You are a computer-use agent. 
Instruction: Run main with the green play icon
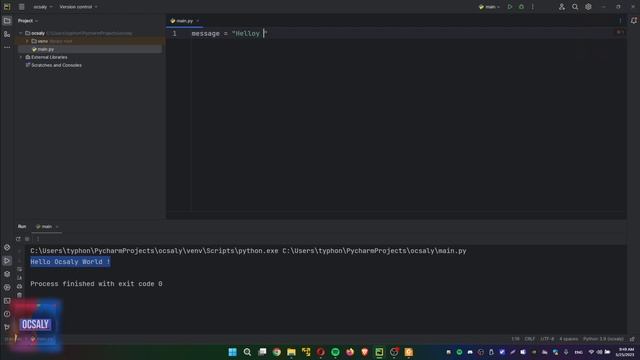(510, 7)
